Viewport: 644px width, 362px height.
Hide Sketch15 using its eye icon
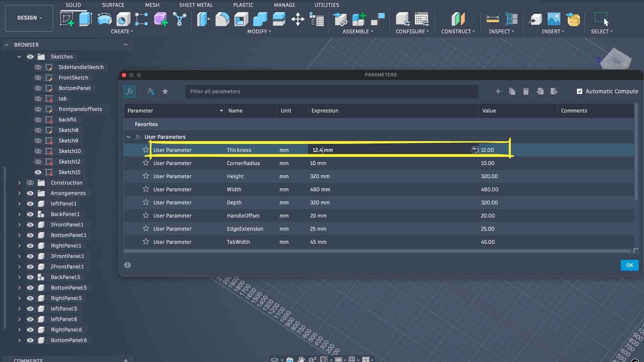(38, 172)
